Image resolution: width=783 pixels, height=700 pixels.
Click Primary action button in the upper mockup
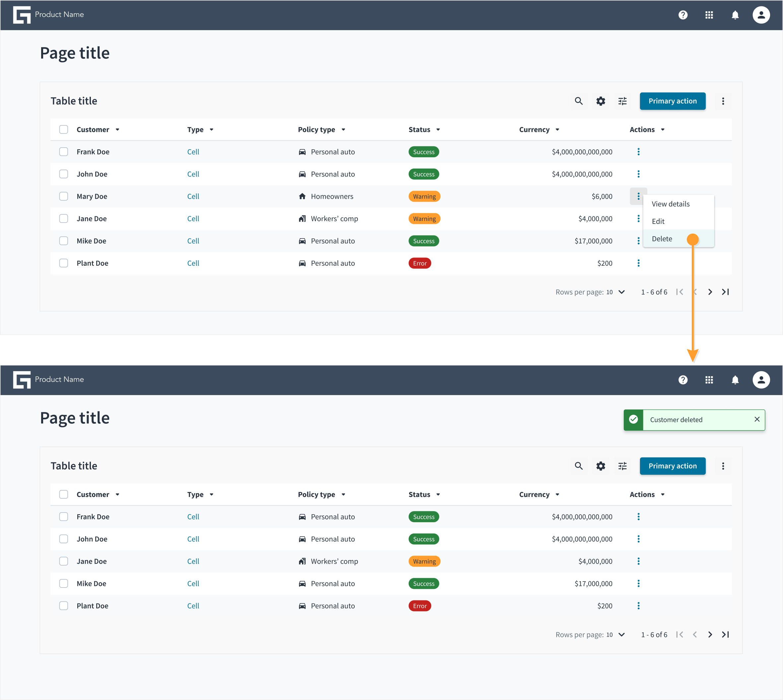tap(673, 101)
